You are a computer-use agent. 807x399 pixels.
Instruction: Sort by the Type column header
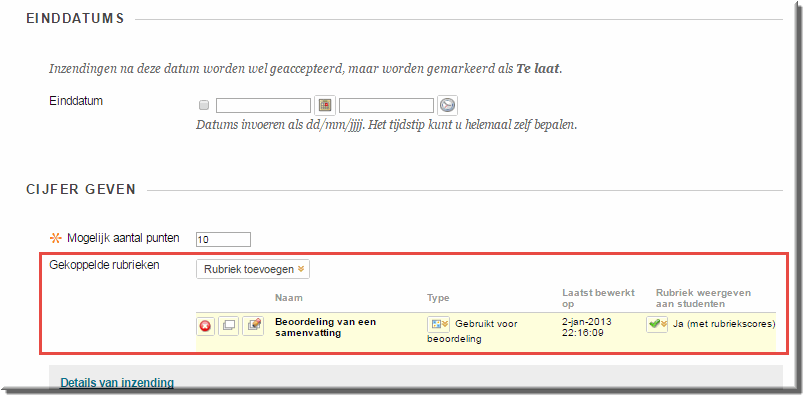coord(438,298)
